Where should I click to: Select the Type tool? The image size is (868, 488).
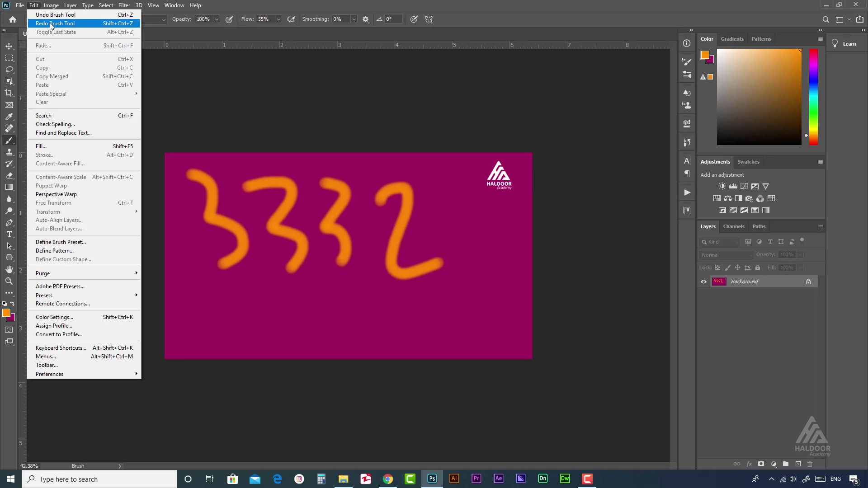(x=9, y=234)
